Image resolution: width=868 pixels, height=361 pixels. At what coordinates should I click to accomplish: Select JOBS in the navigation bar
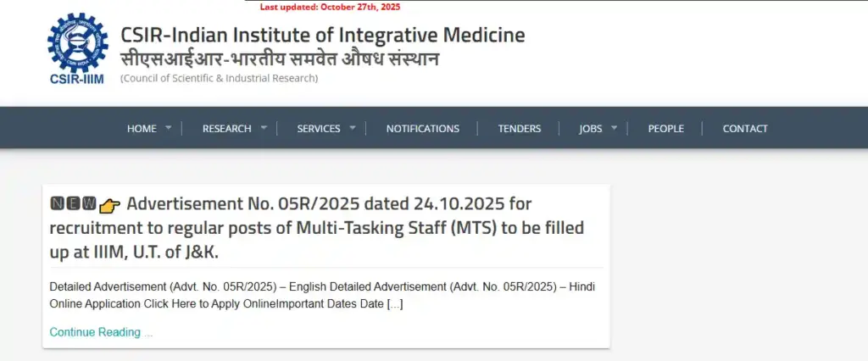coord(590,129)
